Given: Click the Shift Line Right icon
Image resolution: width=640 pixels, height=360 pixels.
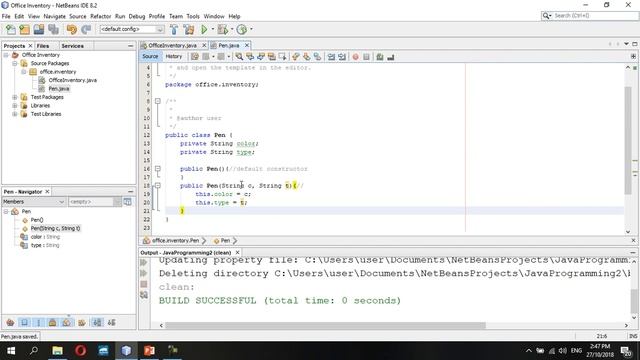Looking at the screenshot, I should click(x=342, y=57).
